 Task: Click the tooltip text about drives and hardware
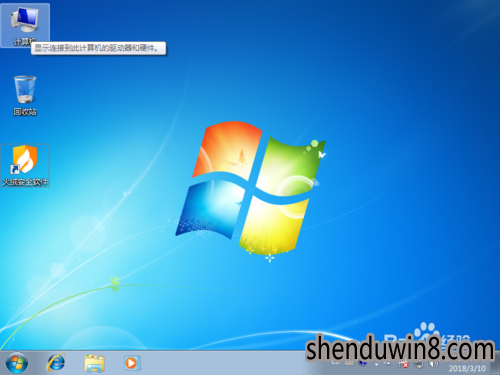point(96,48)
